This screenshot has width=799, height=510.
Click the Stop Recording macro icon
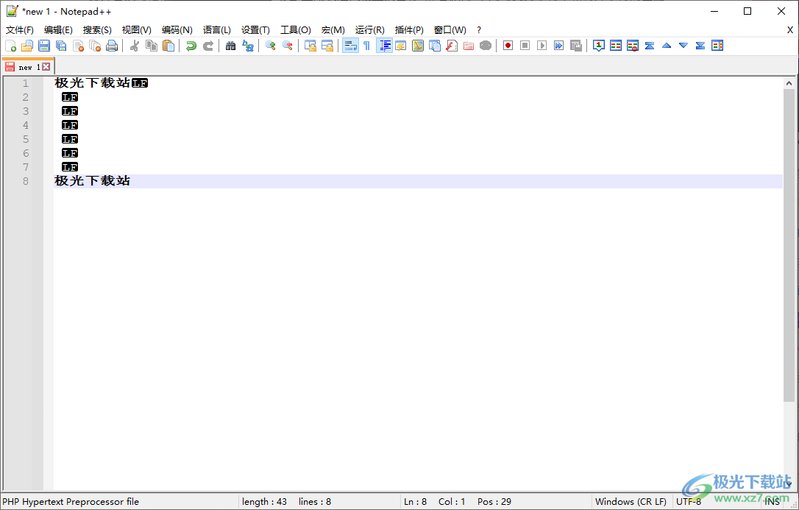525,46
